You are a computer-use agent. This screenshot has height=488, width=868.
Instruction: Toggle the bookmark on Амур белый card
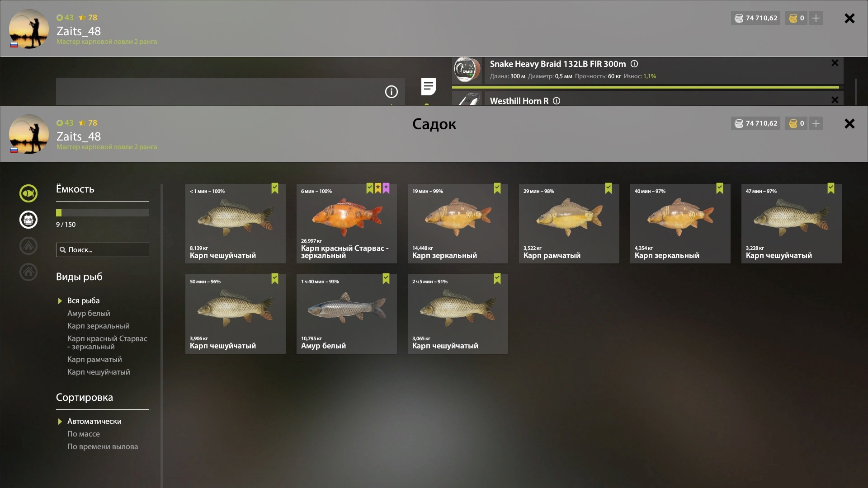pos(386,279)
